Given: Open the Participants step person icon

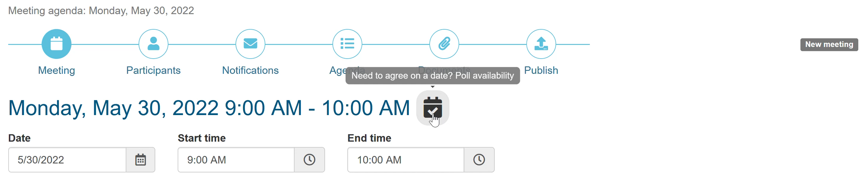Looking at the screenshot, I should pyautogui.click(x=153, y=44).
